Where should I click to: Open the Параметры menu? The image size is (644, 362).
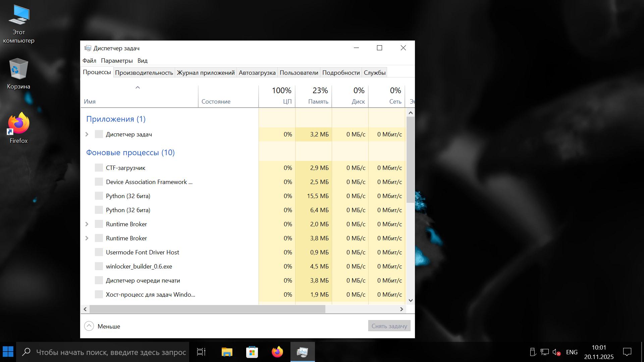point(117,61)
